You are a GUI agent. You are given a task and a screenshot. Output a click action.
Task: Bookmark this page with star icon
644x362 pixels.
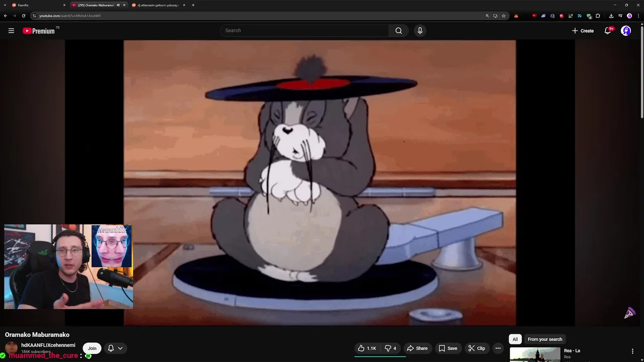tap(504, 16)
